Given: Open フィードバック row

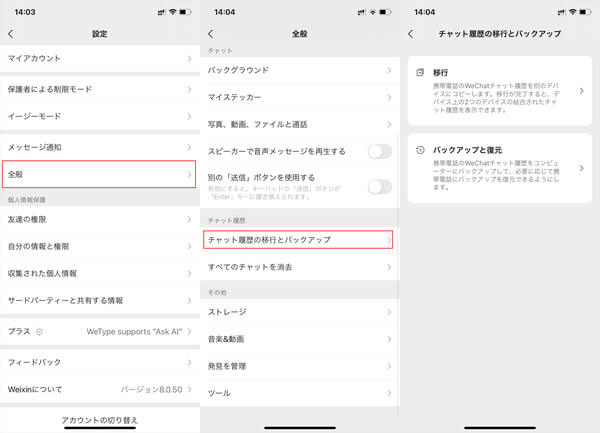Looking at the screenshot, I should (x=100, y=362).
